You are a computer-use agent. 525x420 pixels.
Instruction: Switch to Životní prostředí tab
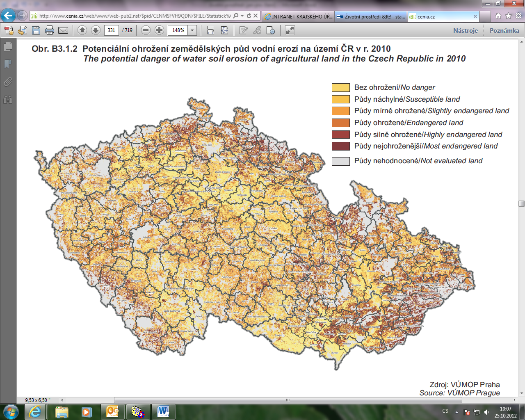tap(371, 16)
